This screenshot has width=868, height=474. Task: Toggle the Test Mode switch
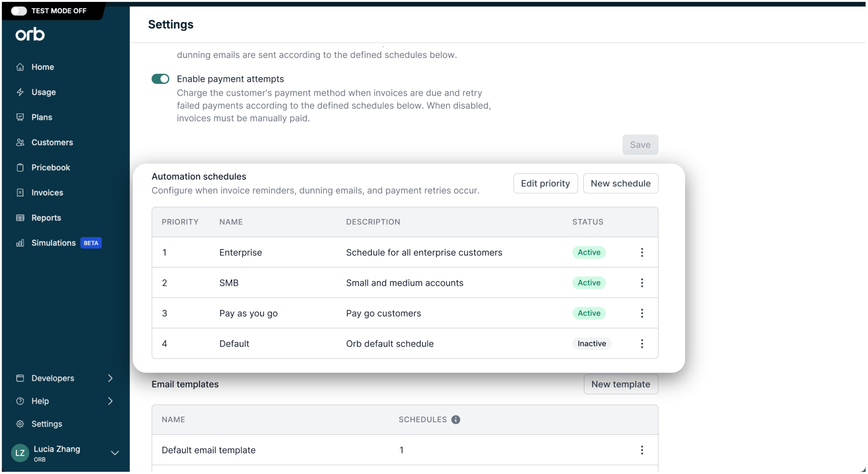[19, 11]
